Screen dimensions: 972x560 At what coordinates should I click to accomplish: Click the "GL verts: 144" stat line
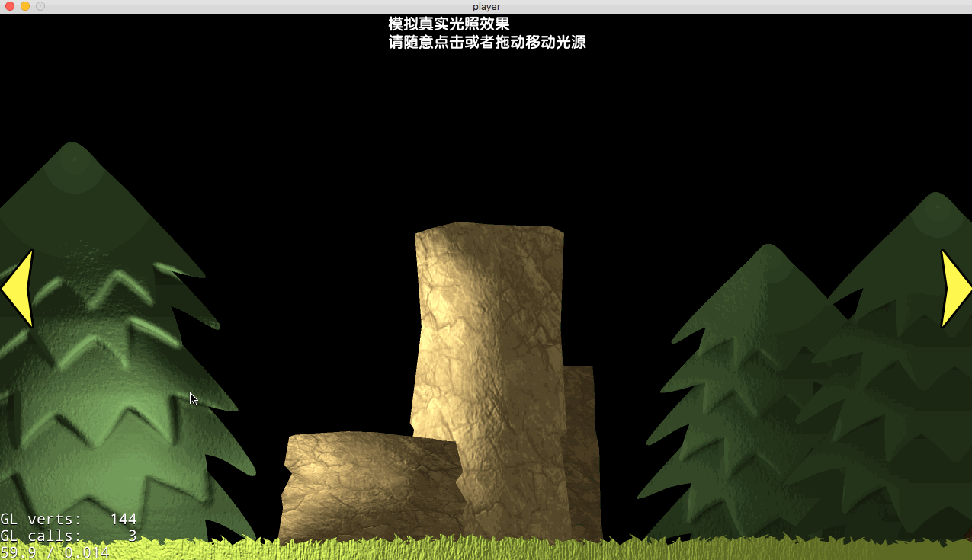click(69, 520)
